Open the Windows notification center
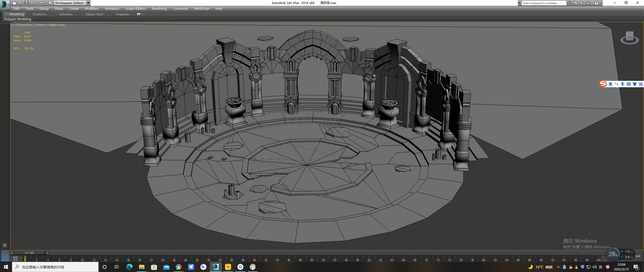The height and width of the screenshot is (272, 644). click(636, 267)
